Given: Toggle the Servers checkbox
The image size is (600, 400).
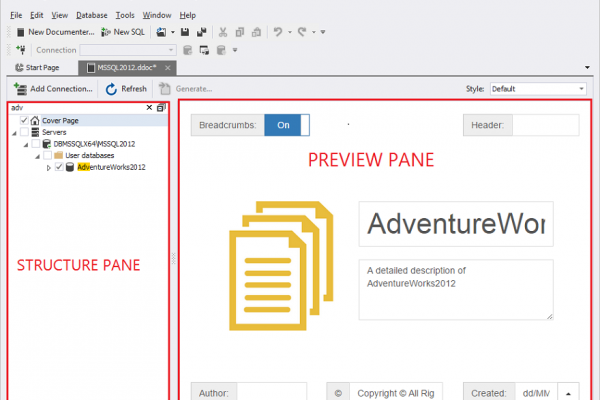Looking at the screenshot, I should coord(24,132).
